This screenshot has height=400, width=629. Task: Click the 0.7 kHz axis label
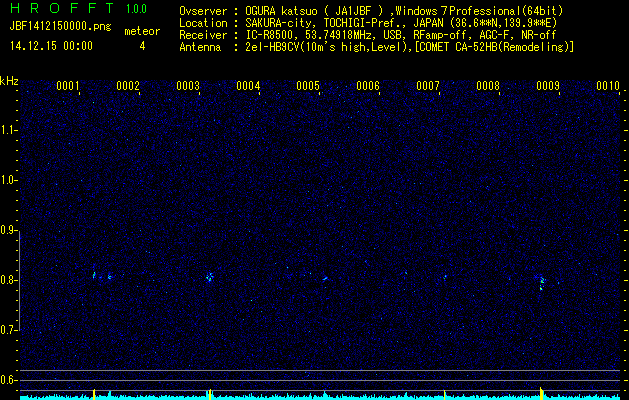pos(8,330)
